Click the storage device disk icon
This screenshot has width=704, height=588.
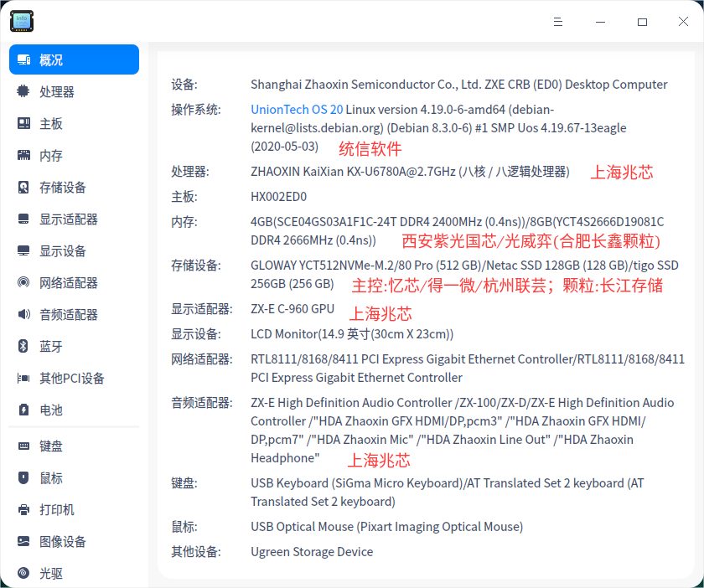(23, 188)
